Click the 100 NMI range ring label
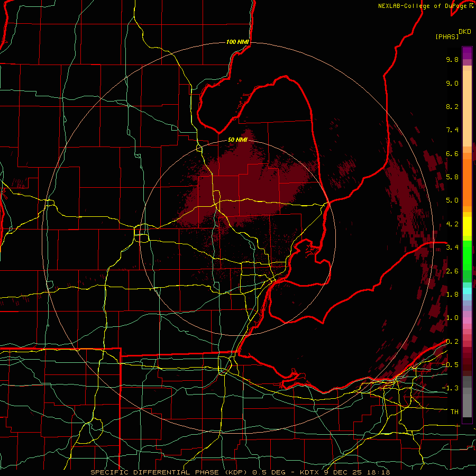This screenshot has width=476, height=476. click(x=237, y=42)
